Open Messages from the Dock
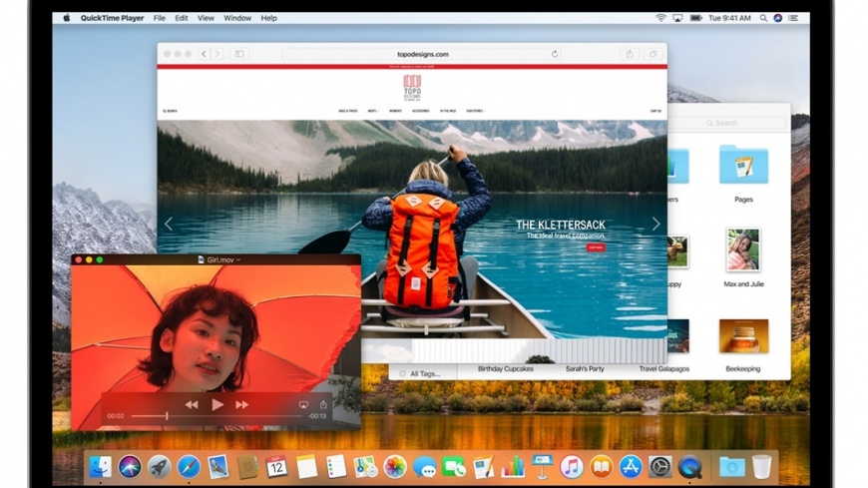This screenshot has height=488, width=868. 425,467
